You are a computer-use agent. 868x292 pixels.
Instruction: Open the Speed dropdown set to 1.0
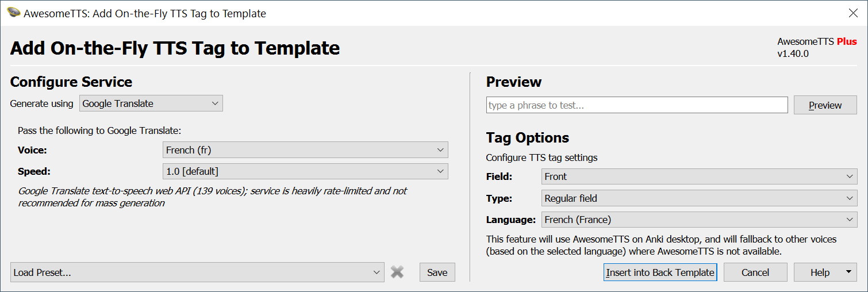305,171
